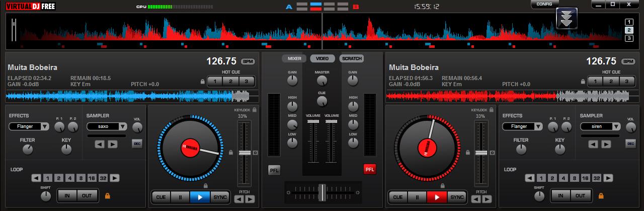Pause the right deck
644x211 pixels.
[417, 197]
